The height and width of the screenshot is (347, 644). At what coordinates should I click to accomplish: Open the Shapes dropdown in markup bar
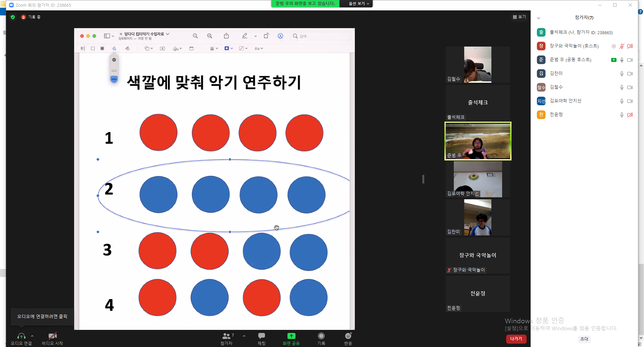[x=149, y=49]
